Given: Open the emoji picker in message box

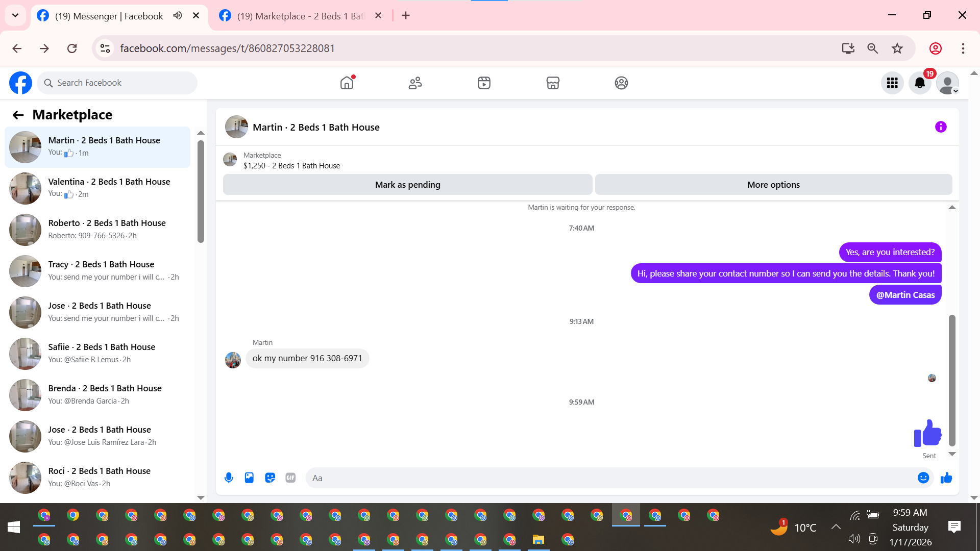Looking at the screenshot, I should point(923,478).
